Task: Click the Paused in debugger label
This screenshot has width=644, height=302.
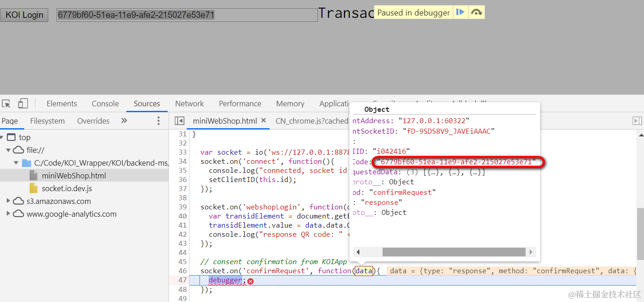Action: coord(414,13)
